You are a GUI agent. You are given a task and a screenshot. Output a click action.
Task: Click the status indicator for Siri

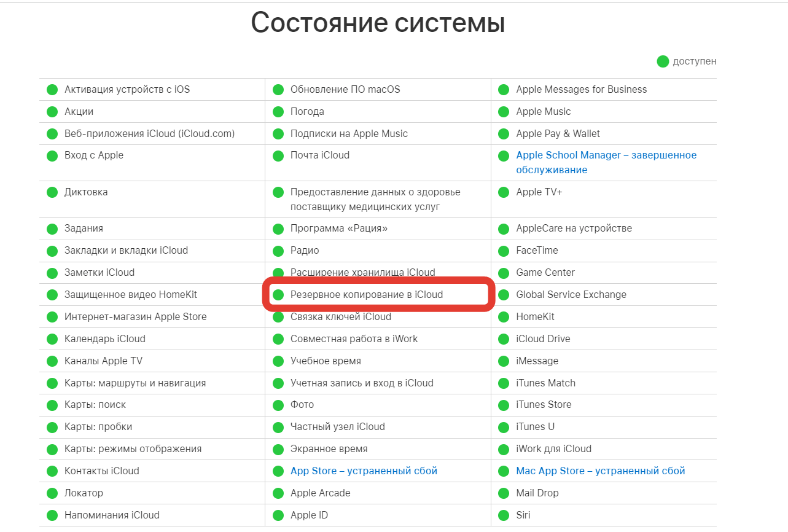504,515
